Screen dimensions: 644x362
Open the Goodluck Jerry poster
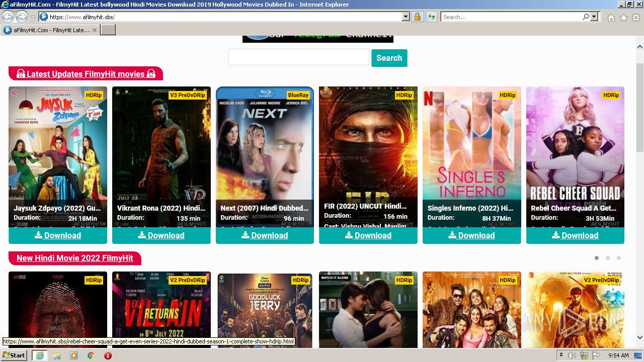pos(265,309)
